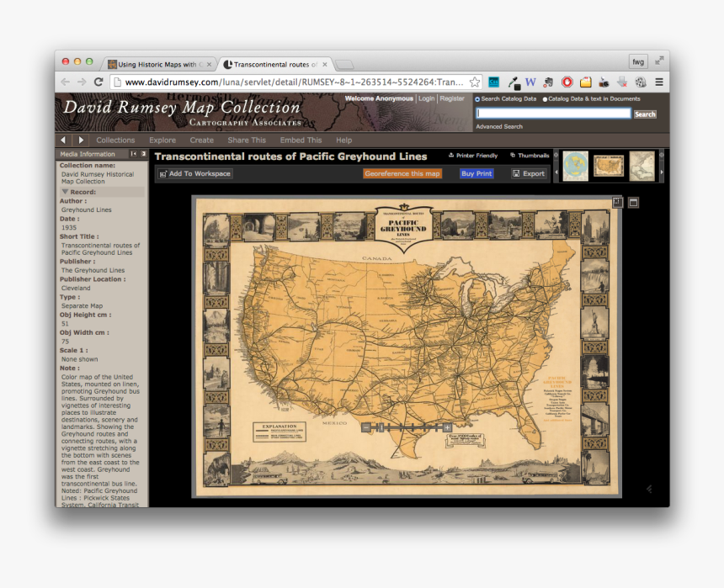
Task: Select the Search Catalog Data radio button
Action: coord(477,98)
